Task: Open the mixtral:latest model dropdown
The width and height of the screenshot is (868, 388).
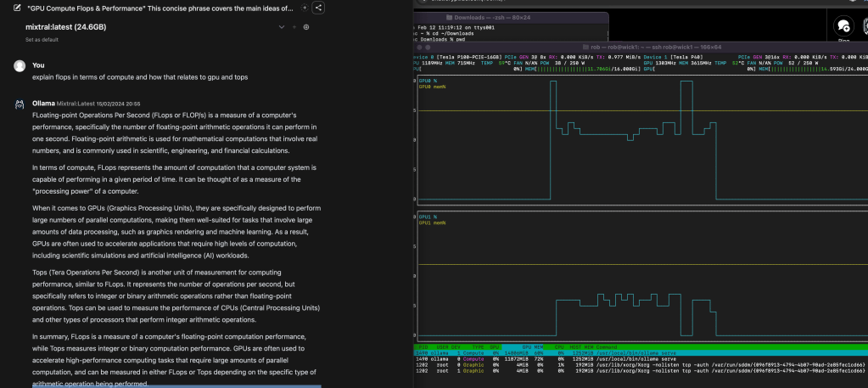Action: point(65,27)
